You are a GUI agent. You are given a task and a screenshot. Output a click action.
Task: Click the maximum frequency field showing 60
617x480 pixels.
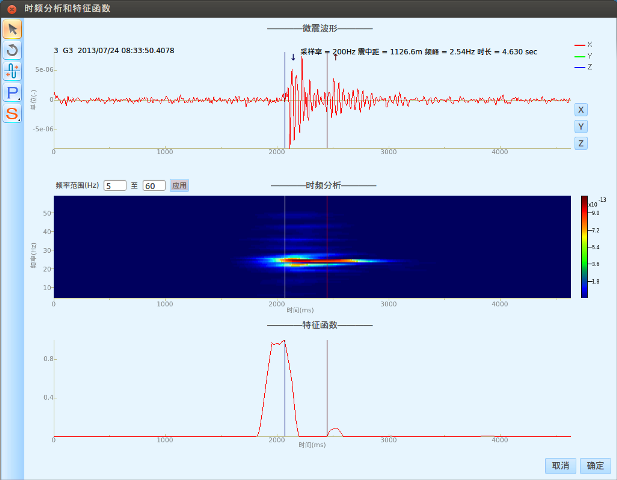coord(154,185)
